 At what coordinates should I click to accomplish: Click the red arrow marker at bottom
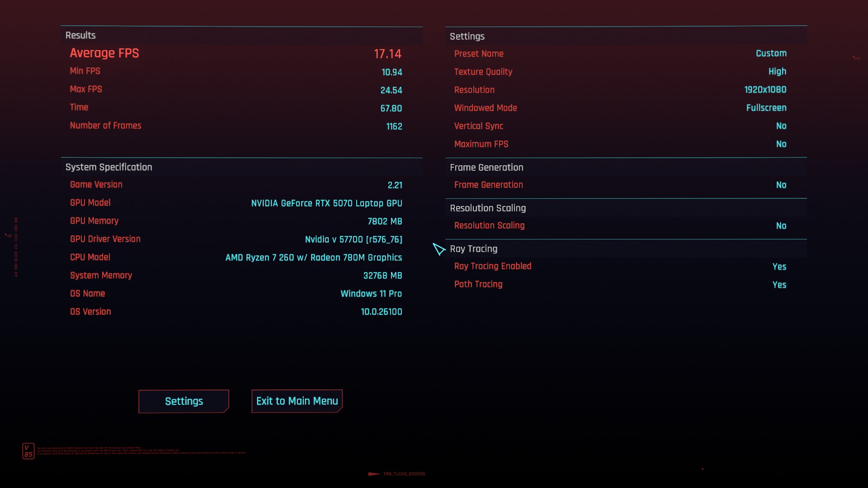[x=374, y=474]
